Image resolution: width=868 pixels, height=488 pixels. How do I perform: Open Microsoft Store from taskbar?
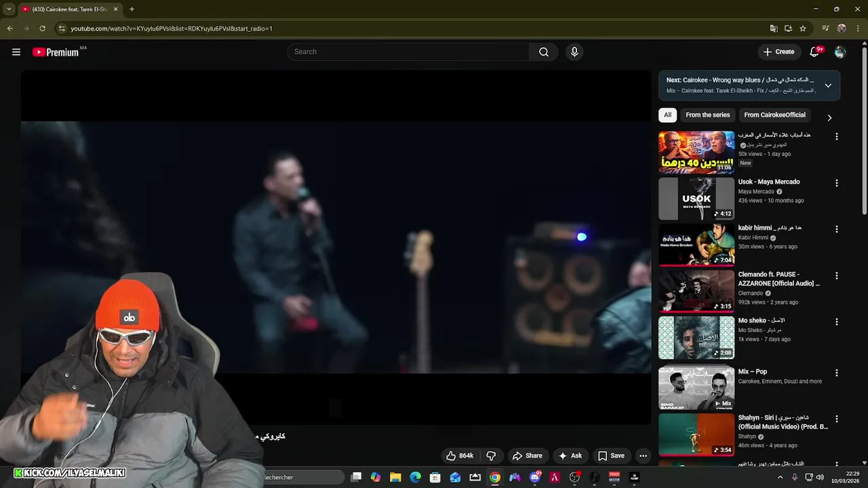(435, 477)
